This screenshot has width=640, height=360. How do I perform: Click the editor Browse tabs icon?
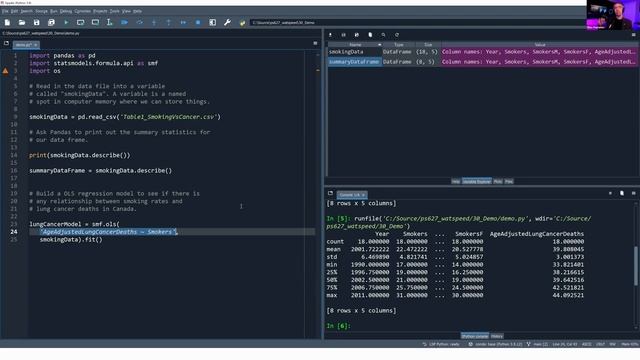(x=6, y=43)
